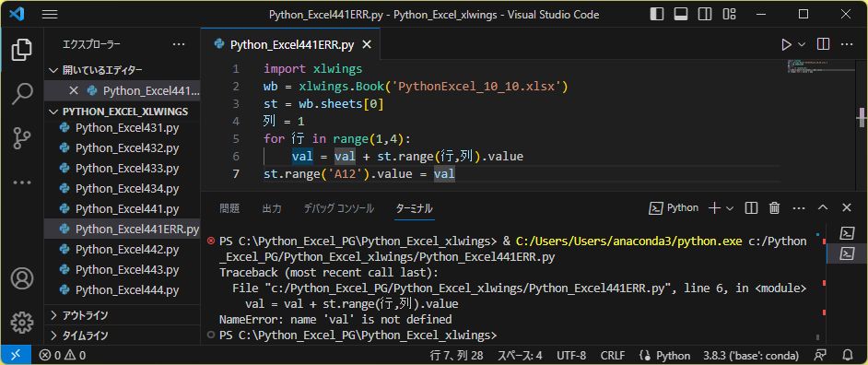This screenshot has width=868, height=365.
Task: Click cursor position 行 7、列 28 status
Action: click(x=456, y=356)
